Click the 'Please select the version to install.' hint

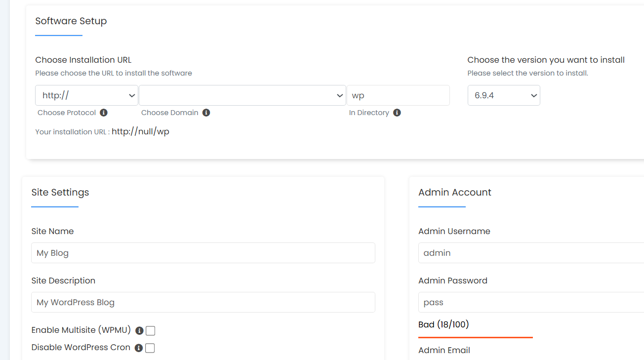tap(528, 73)
